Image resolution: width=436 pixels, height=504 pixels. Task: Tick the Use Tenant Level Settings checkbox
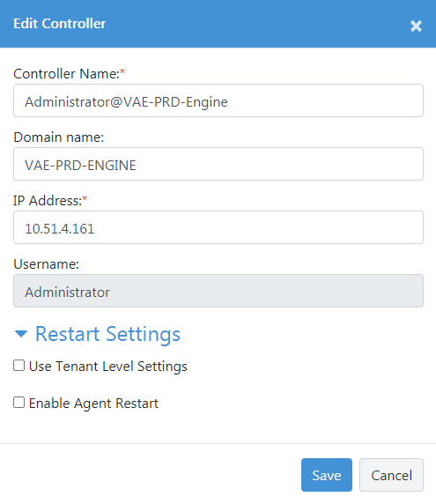[19, 366]
